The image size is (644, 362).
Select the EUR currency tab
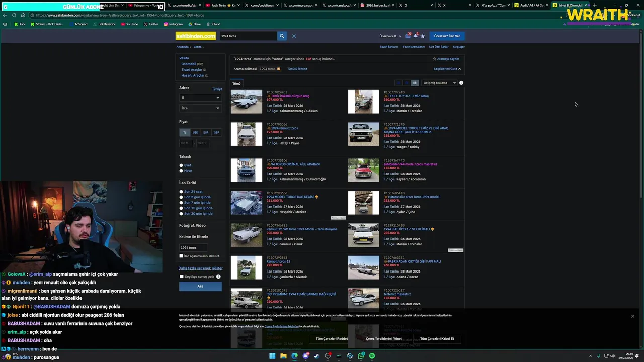click(x=206, y=133)
